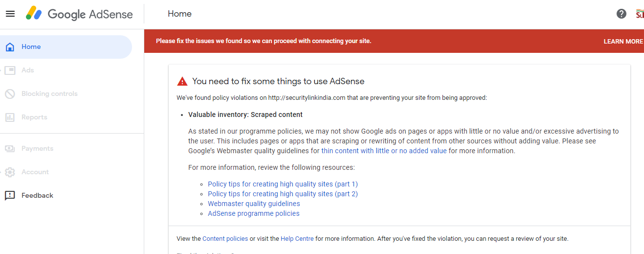Viewport: 644px width, 254px height.
Task: Click the Account gear icon
Action: [x=10, y=172]
